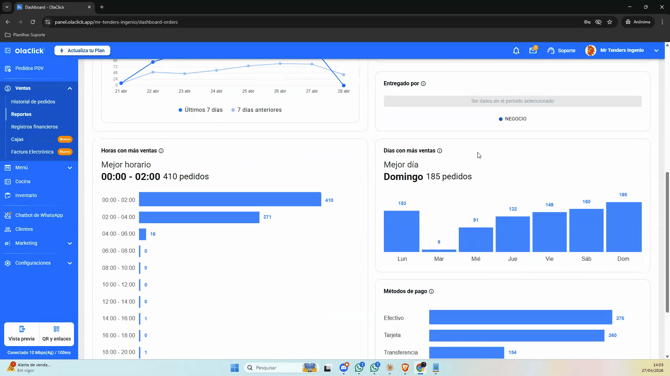Reload the page with browser refresh icon
The image size is (670, 376).
pyautogui.click(x=33, y=22)
